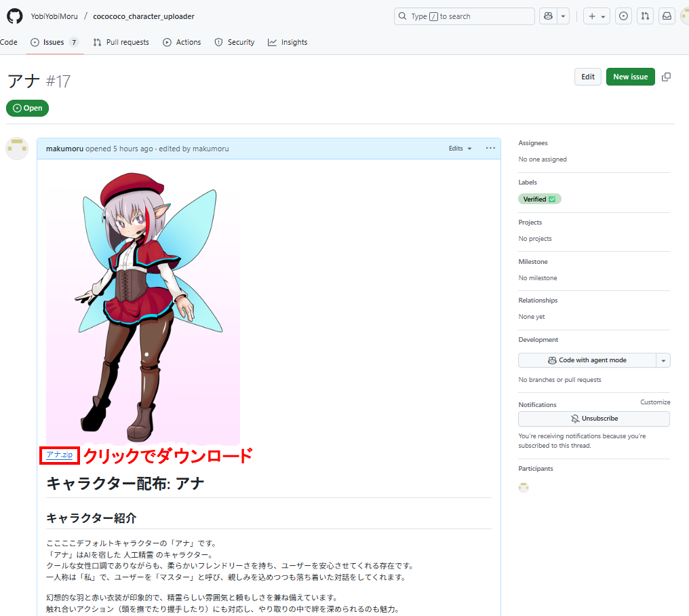Switch to the Pull requests tab
The height and width of the screenshot is (616, 689).
pyautogui.click(x=121, y=42)
